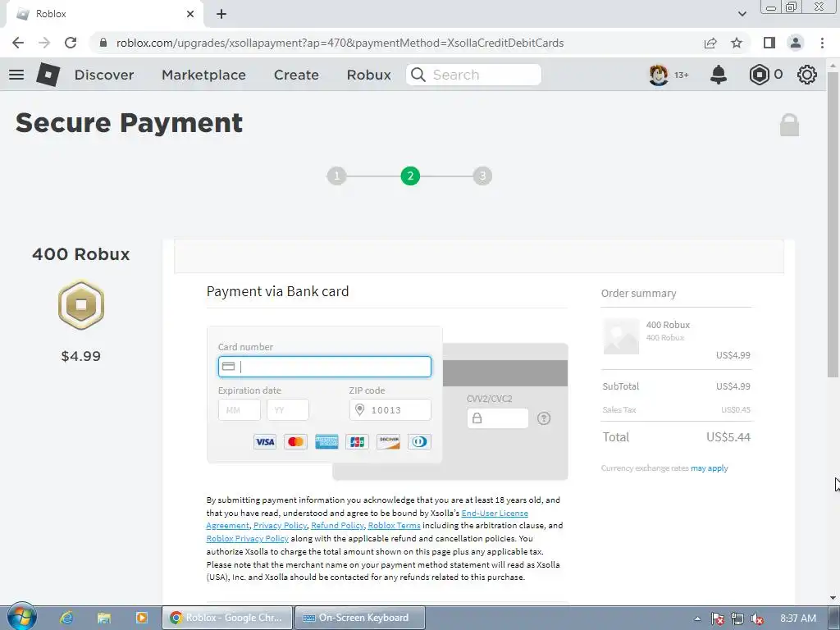Open a new browser tab
The width and height of the screenshot is (840, 630).
click(221, 14)
